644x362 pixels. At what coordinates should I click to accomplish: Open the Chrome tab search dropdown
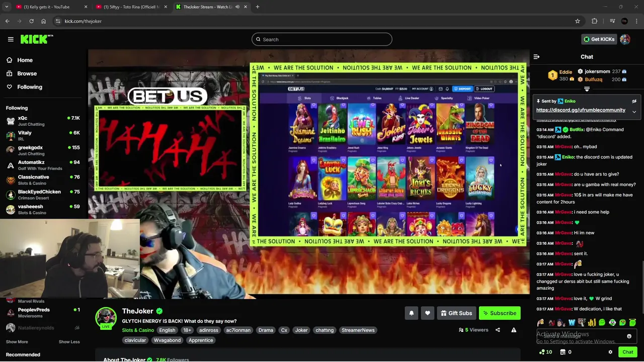pyautogui.click(x=7, y=7)
